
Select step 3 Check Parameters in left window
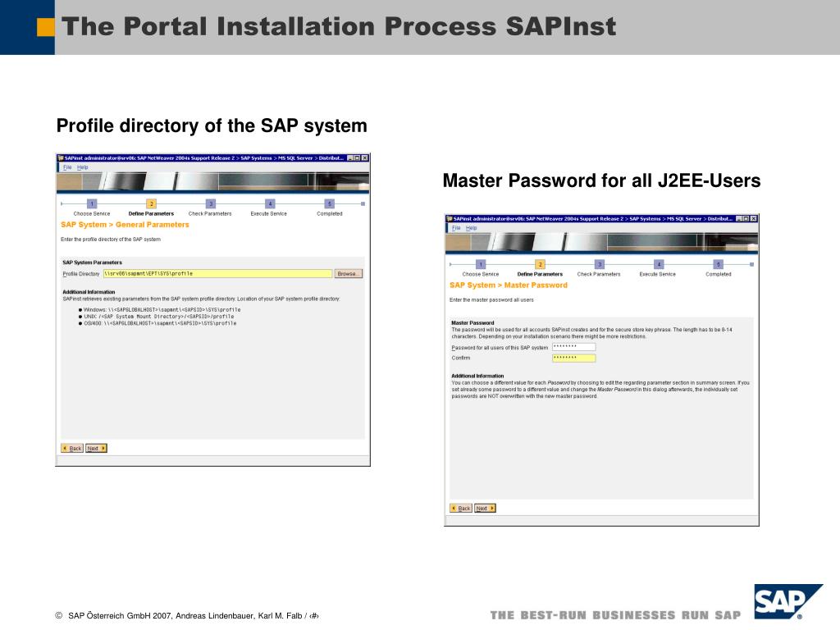pos(211,203)
